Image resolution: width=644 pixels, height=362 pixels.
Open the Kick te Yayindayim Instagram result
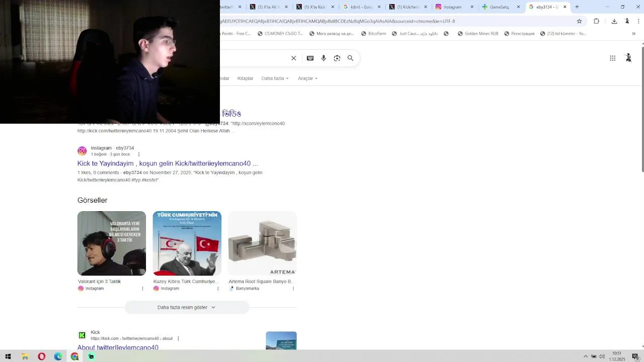click(168, 163)
